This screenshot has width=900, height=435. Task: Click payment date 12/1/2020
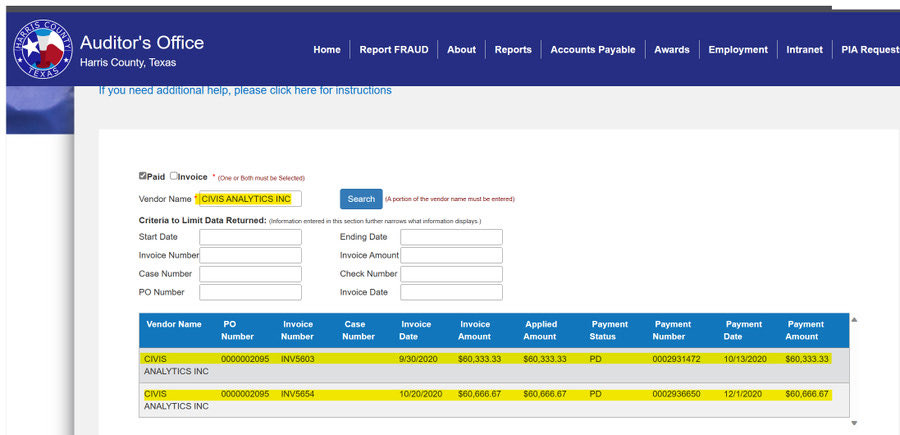point(743,394)
